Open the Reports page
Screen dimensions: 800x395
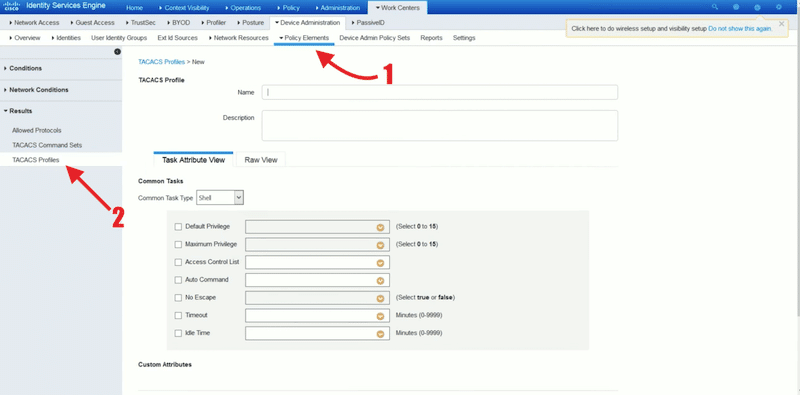431,38
